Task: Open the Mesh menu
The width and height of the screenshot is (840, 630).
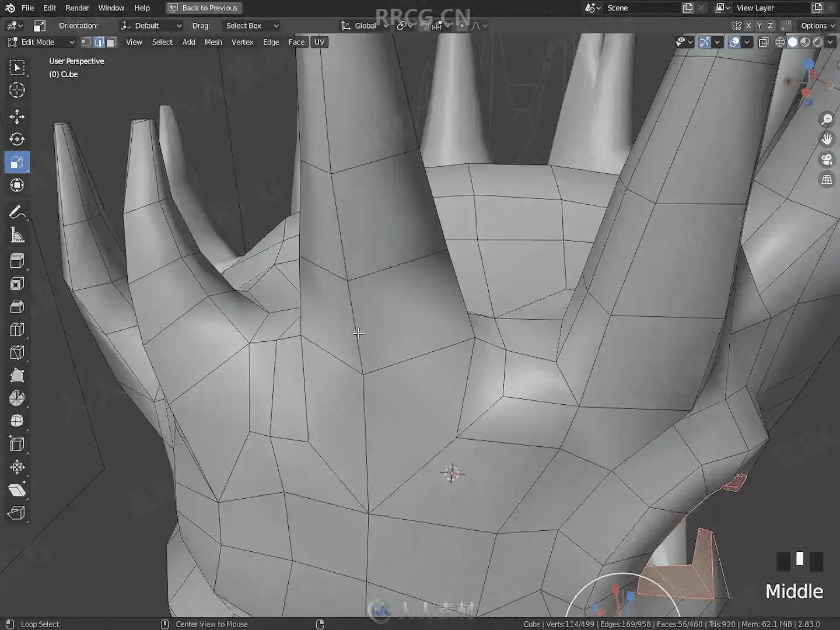Action: point(213,42)
